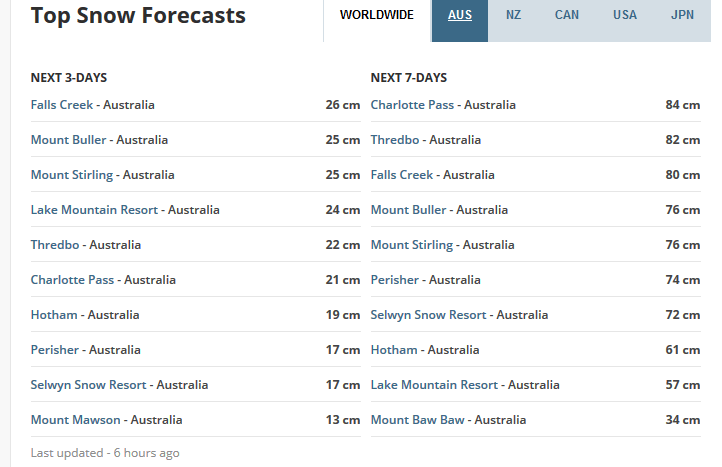Click Falls Creek under Next 7-Days
The image size is (722, 467).
click(404, 175)
